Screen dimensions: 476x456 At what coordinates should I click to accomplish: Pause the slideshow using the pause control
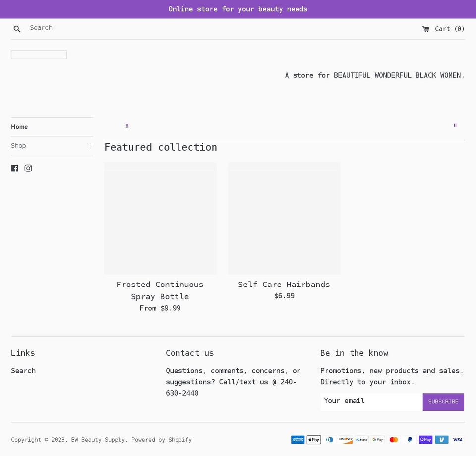[455, 125]
